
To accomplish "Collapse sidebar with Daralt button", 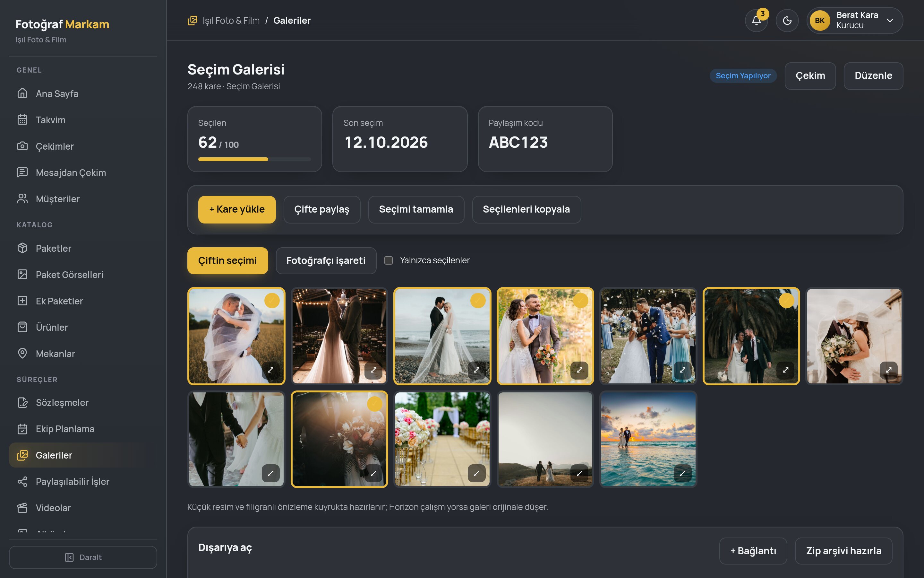I will (x=83, y=557).
